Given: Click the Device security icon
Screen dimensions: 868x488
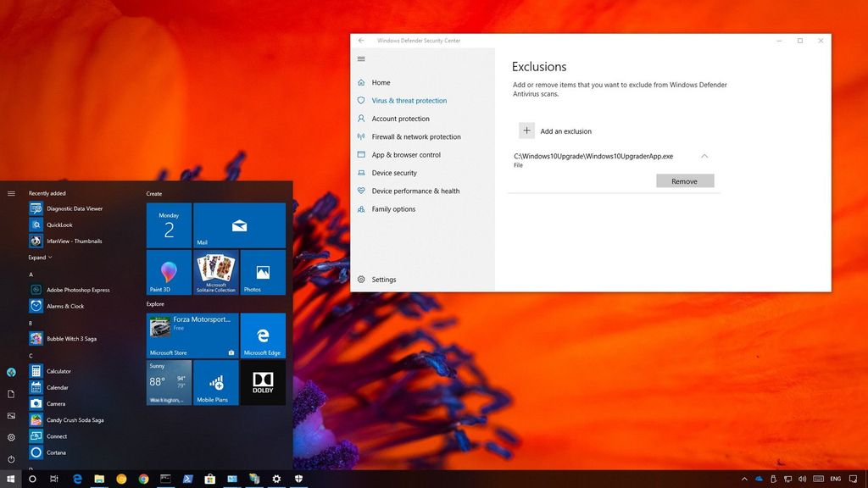Looking at the screenshot, I should [x=360, y=173].
